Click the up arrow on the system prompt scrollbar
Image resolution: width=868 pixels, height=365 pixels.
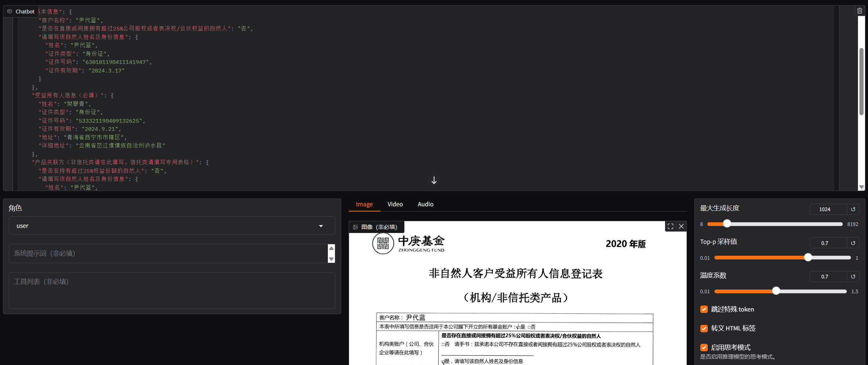(331, 248)
